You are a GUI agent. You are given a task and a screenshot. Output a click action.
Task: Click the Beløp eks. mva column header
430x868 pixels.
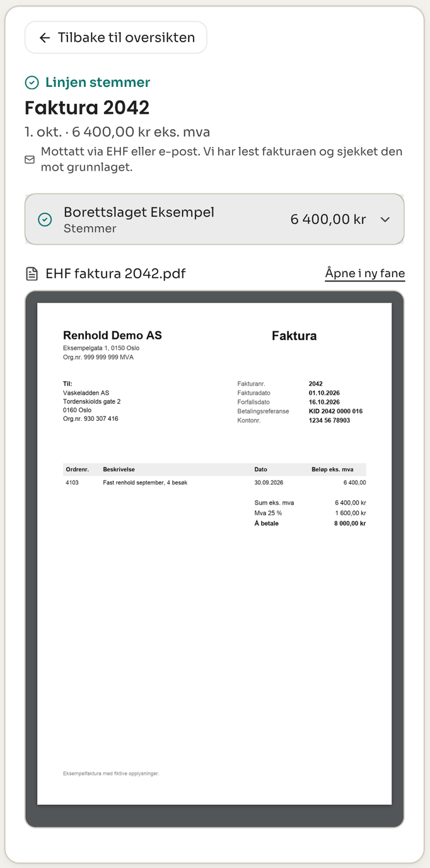coord(332,469)
